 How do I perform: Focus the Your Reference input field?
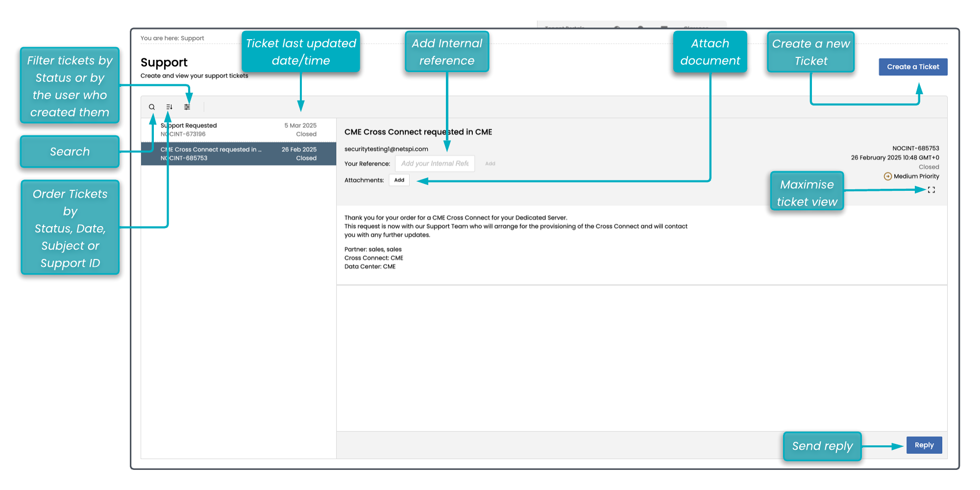(x=435, y=164)
